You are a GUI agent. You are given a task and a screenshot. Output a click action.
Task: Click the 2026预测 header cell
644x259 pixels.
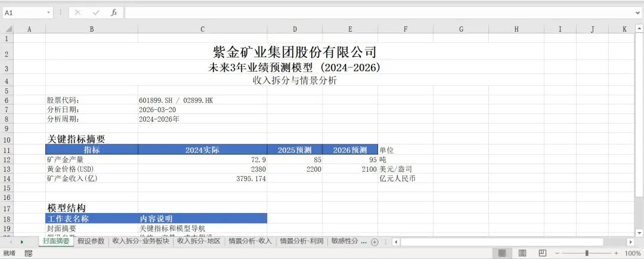[x=350, y=150]
